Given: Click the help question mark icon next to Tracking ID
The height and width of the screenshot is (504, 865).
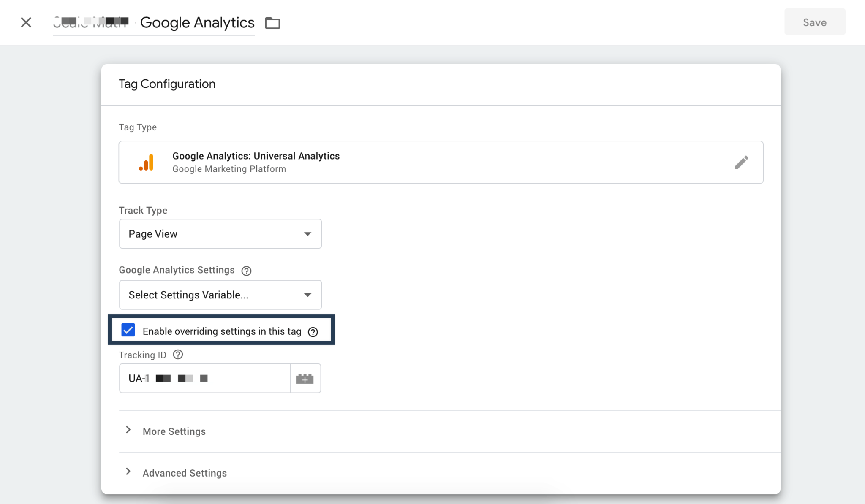Looking at the screenshot, I should tap(178, 355).
